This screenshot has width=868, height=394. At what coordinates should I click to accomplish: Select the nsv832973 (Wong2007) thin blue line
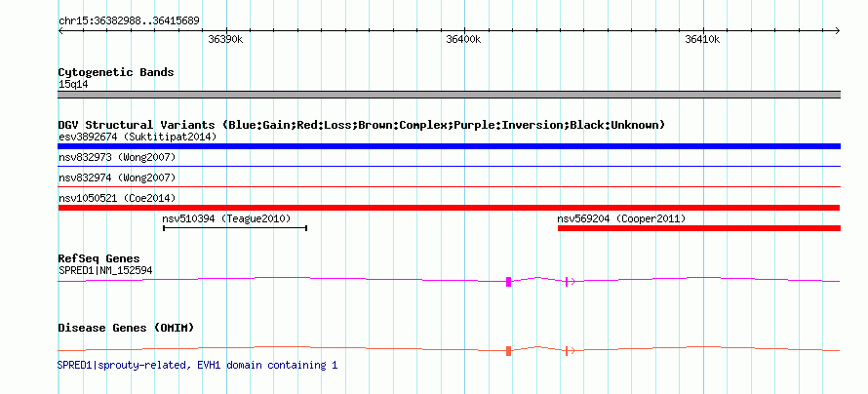pos(449,166)
